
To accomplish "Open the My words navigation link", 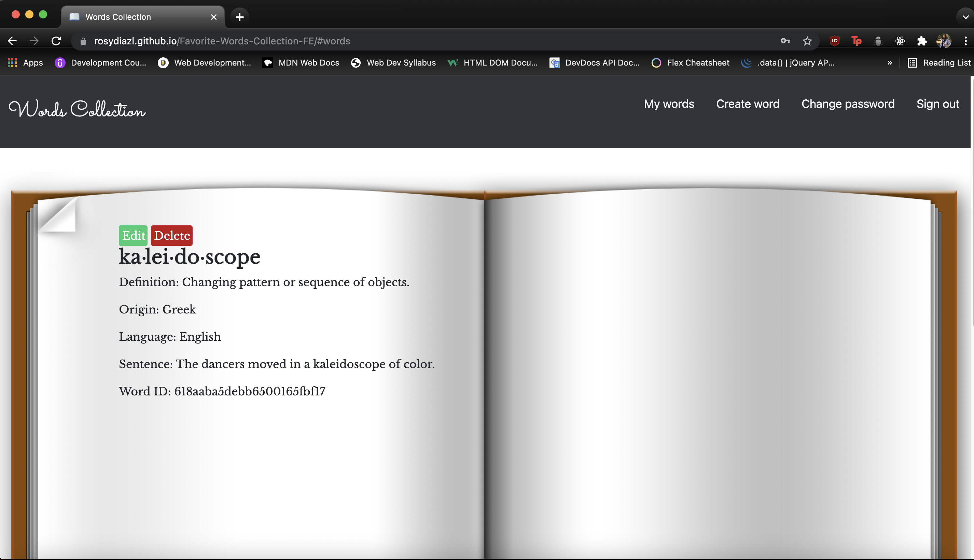I will coord(669,104).
